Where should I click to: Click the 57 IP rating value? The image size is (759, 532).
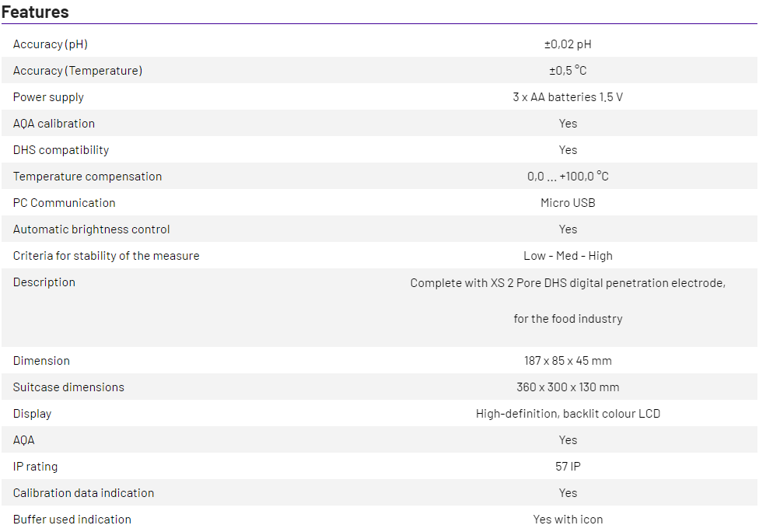[x=568, y=467]
